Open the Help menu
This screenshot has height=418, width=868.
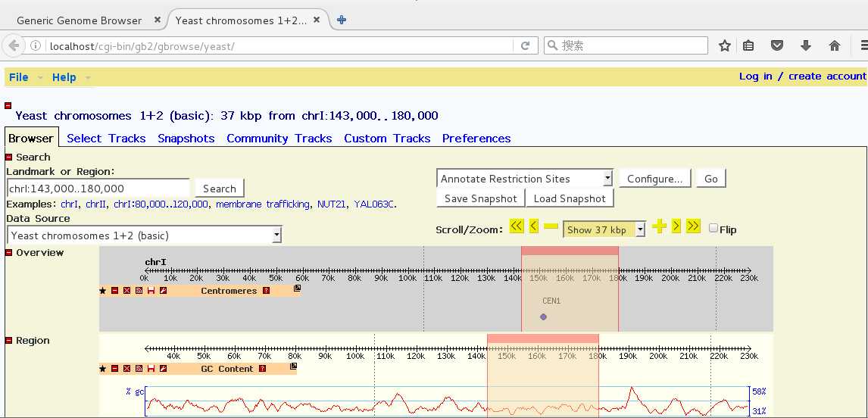pyautogui.click(x=64, y=77)
